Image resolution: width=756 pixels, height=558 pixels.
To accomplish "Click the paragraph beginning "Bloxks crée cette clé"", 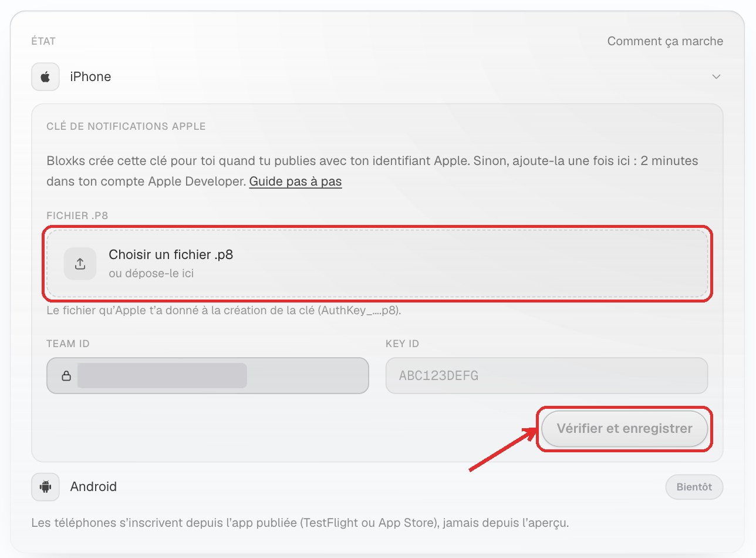I will 373,171.
